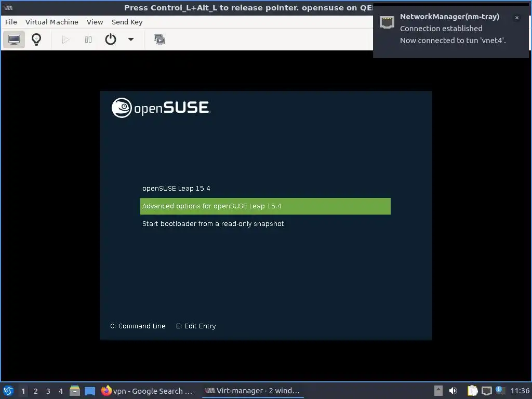This screenshot has width=532, height=399.
Task: Expand hidden tray icons arrow
Action: point(438,391)
